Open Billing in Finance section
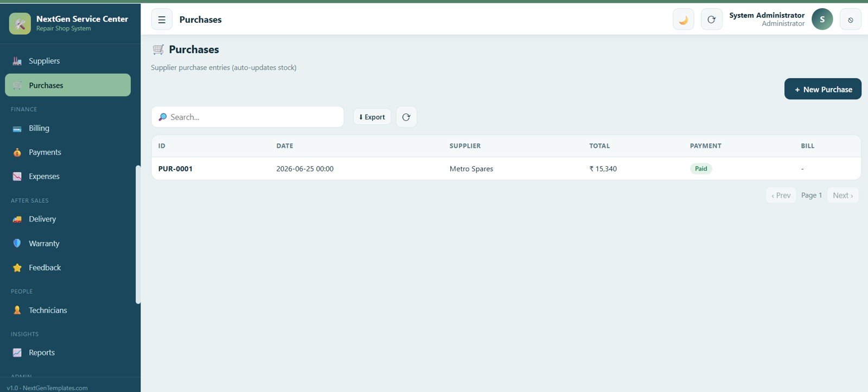The image size is (868, 392). (68, 129)
